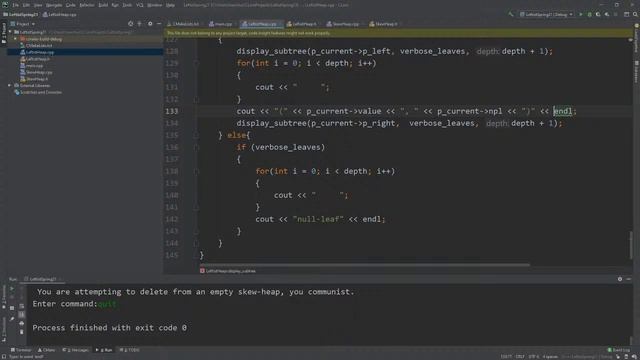The image size is (640, 360).
Task: Switch to SkewHeap.cpp editor tab
Action: click(x=343, y=24)
